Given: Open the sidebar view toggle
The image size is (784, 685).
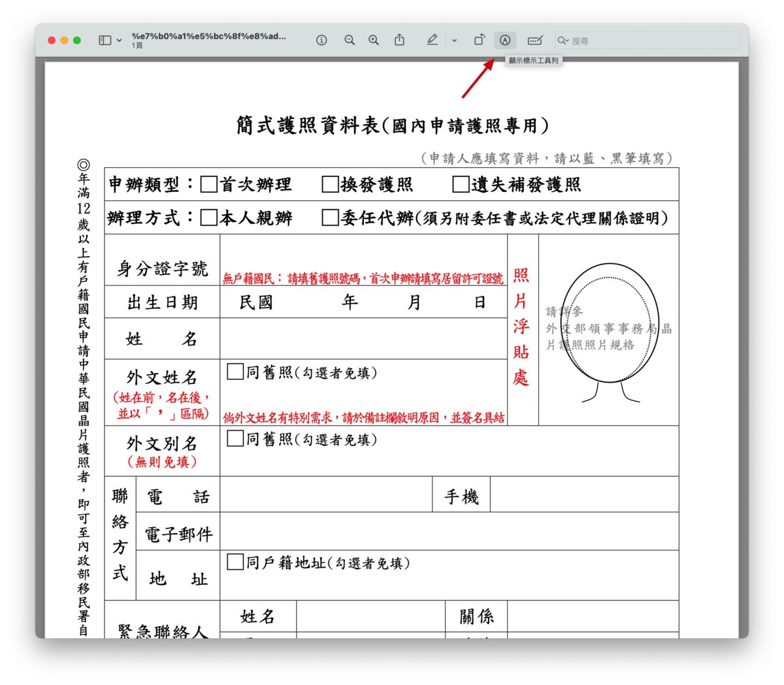Looking at the screenshot, I should coord(105,40).
